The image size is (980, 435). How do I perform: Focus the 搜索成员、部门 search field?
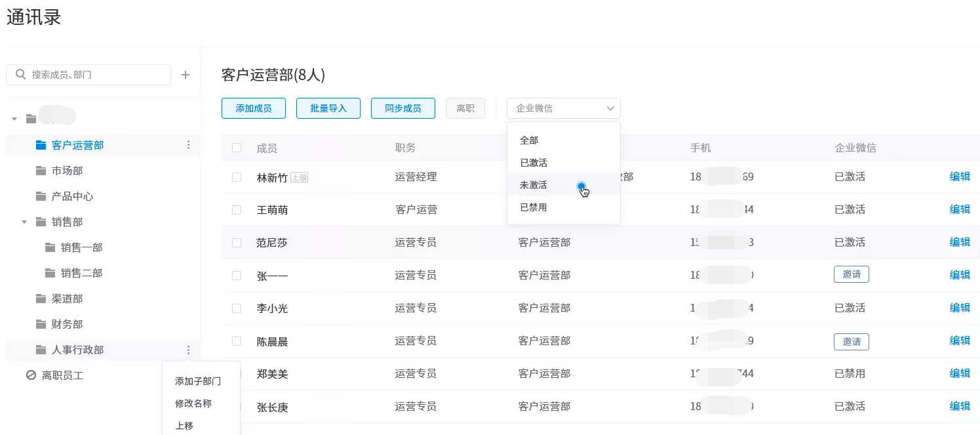(96, 75)
